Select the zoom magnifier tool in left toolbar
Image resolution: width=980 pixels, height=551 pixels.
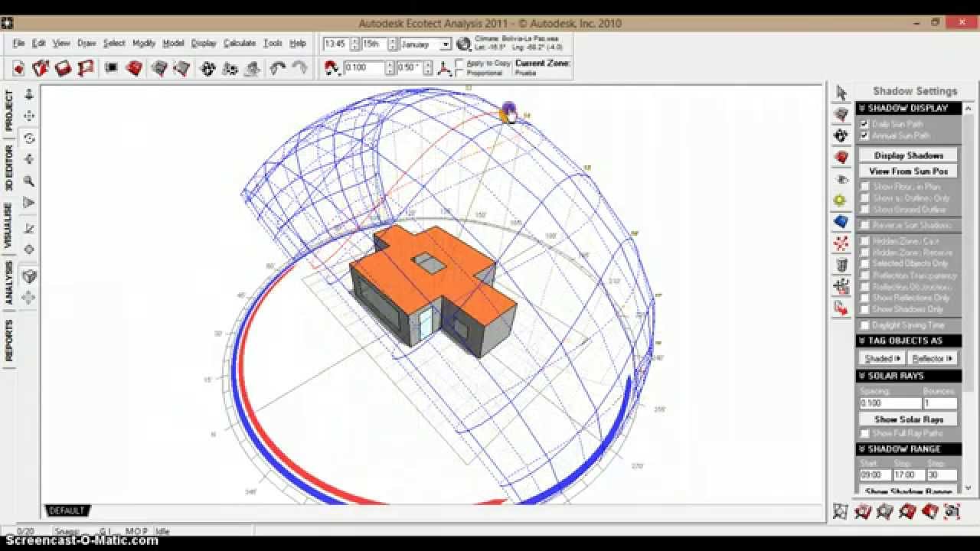pos(29,181)
